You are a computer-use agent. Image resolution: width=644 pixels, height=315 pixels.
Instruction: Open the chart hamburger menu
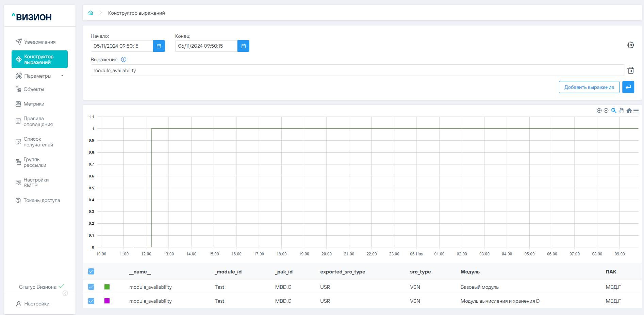[636, 111]
